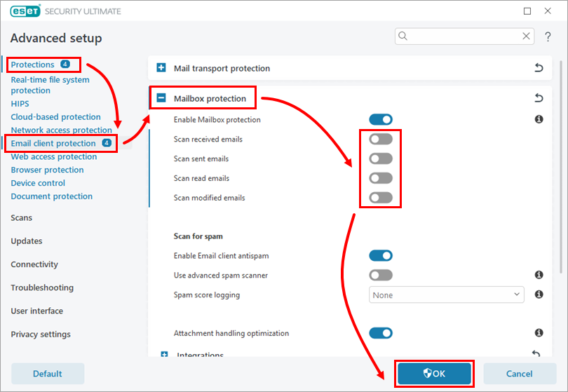This screenshot has height=392, width=568.
Task: Clear the search box with the X icon
Action: [526, 36]
